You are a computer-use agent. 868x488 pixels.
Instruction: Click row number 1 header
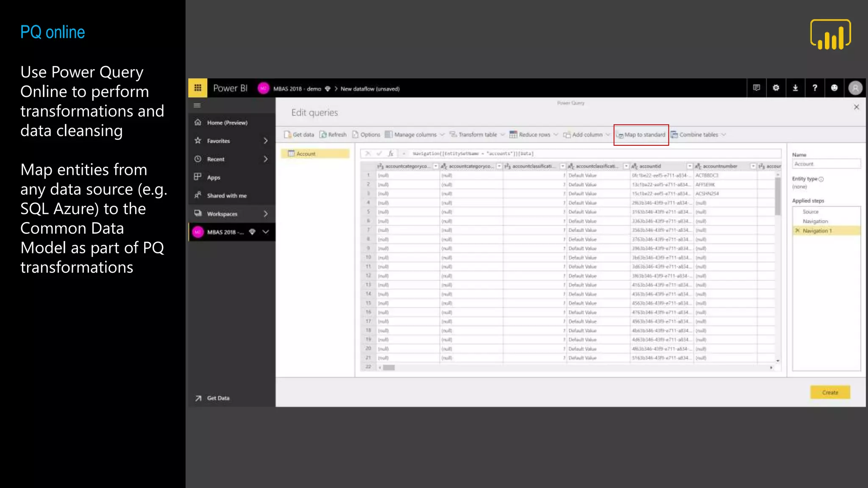click(x=368, y=175)
